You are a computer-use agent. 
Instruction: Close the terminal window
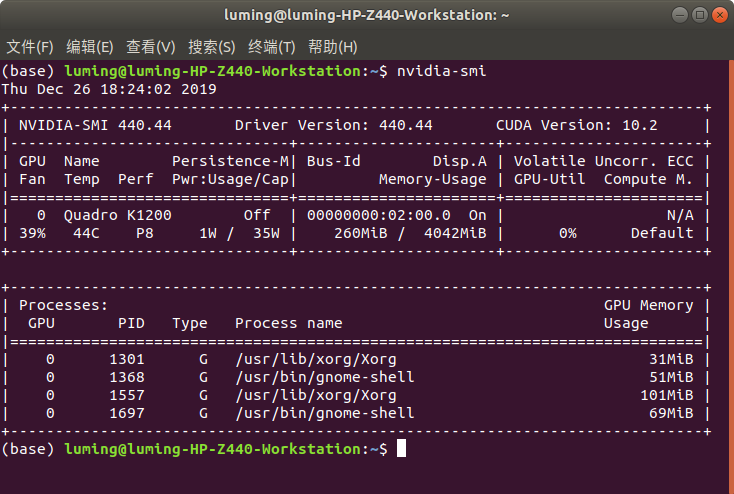[x=719, y=15]
